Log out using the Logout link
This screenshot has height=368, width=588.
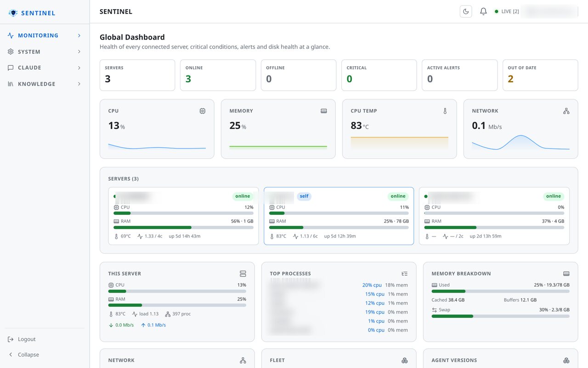(x=27, y=339)
